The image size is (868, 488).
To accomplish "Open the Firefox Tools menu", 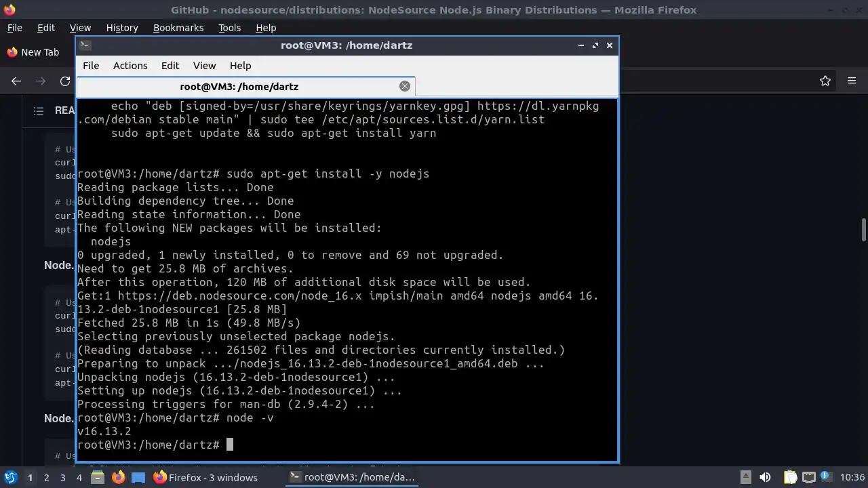I will [229, 28].
